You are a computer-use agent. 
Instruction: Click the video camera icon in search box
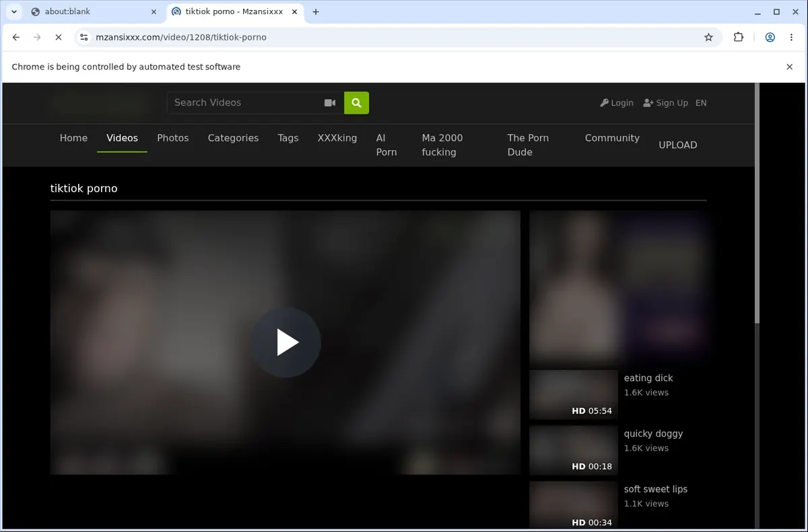(330, 103)
